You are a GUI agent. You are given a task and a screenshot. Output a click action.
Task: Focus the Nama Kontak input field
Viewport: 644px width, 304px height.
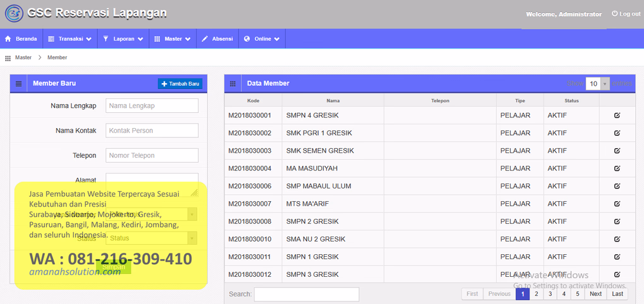pos(152,131)
